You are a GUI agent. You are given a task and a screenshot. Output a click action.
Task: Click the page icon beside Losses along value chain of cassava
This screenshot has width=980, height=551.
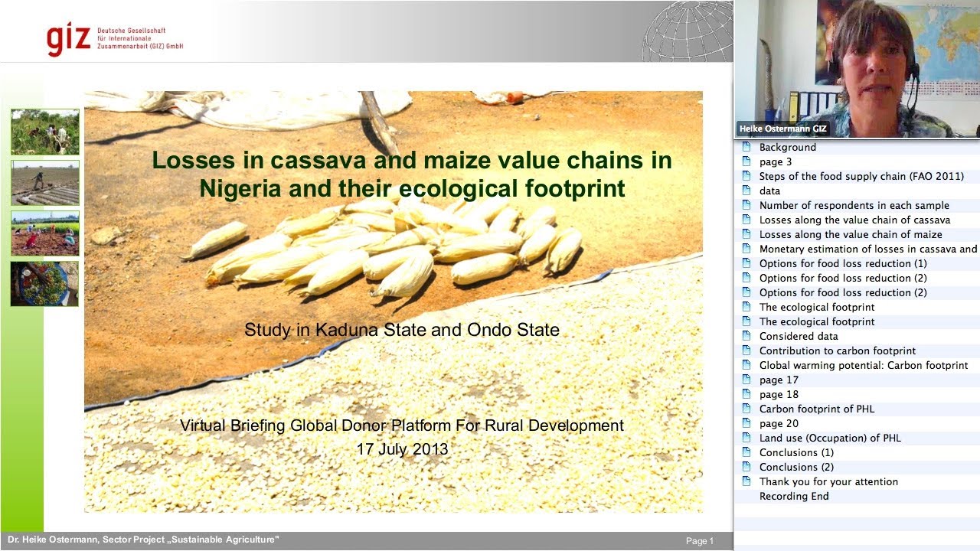click(746, 220)
